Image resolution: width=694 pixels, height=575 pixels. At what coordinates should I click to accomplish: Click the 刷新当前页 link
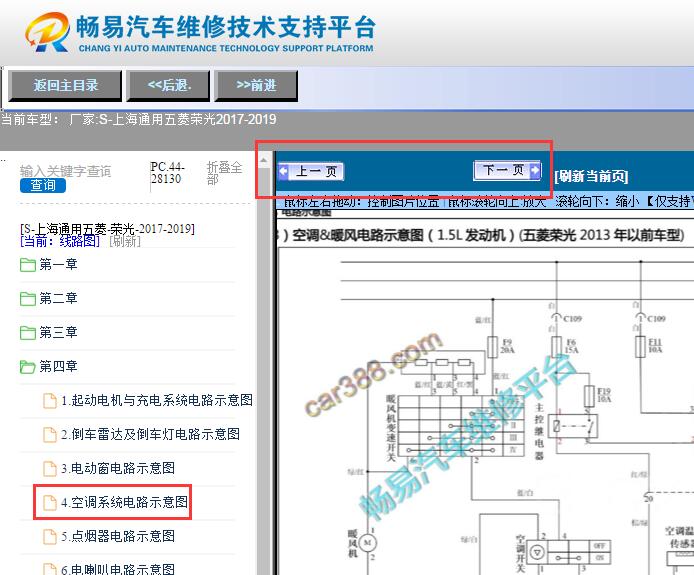click(591, 177)
